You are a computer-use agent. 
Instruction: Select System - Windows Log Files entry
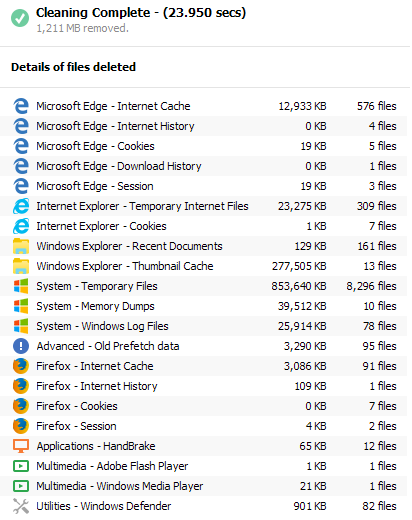(x=203, y=326)
